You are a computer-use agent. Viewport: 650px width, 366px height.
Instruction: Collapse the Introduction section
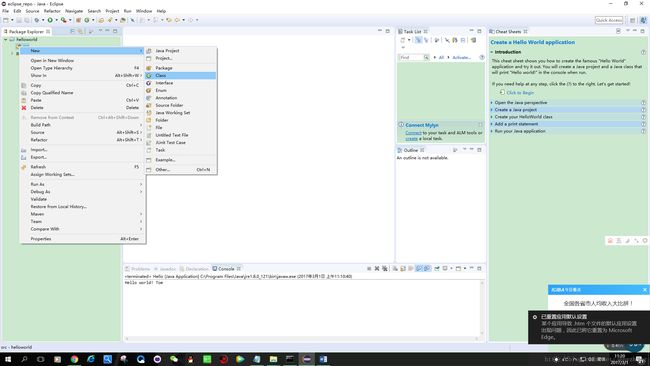(x=492, y=52)
